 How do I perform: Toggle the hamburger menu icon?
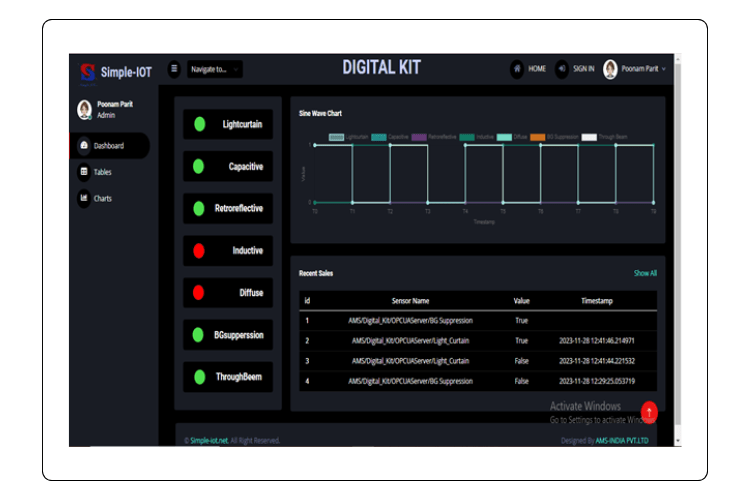(174, 69)
